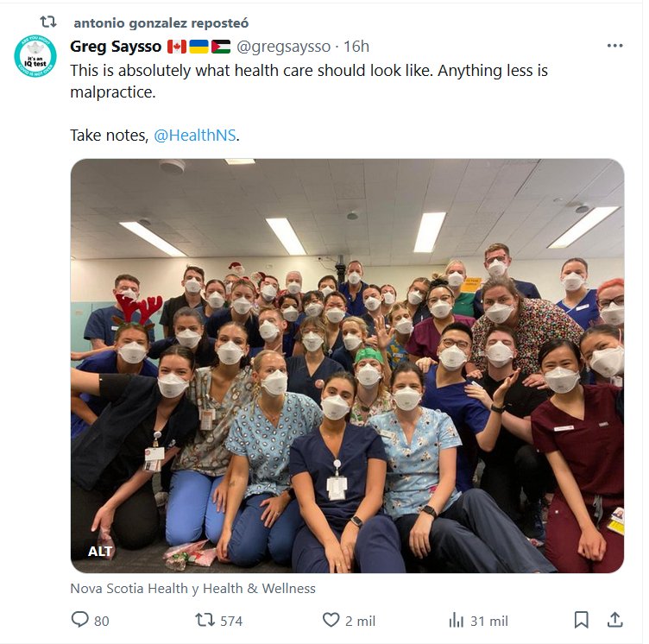Repost the post with 574 reposts
This screenshot has width=649, height=644.
205,620
